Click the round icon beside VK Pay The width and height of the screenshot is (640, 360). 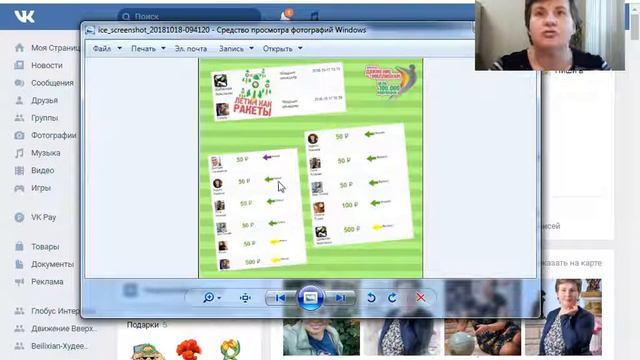(19, 218)
